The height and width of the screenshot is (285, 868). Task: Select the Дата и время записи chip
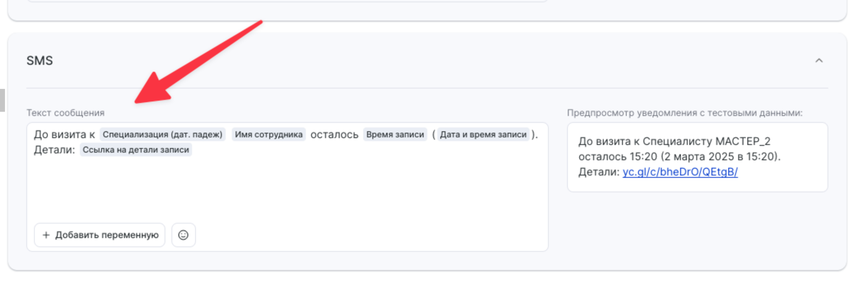(483, 135)
